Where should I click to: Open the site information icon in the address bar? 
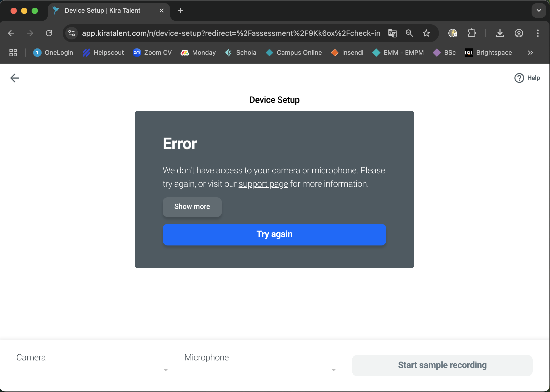[72, 33]
